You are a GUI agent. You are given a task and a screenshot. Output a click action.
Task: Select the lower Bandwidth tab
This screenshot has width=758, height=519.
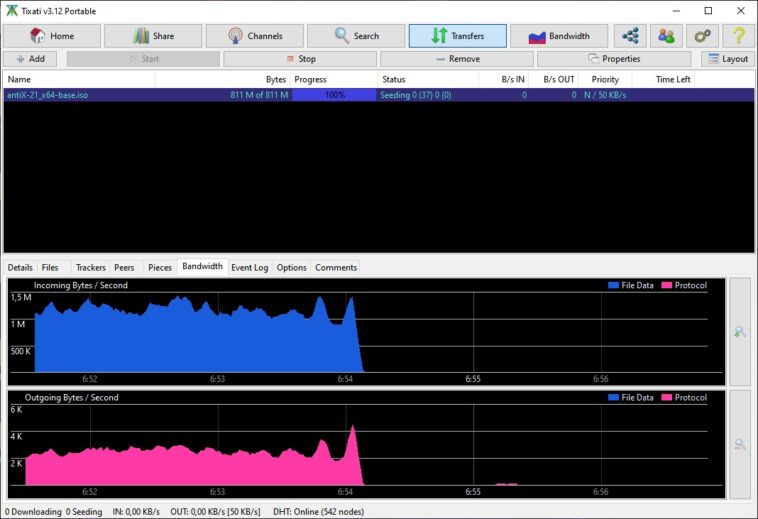(203, 266)
